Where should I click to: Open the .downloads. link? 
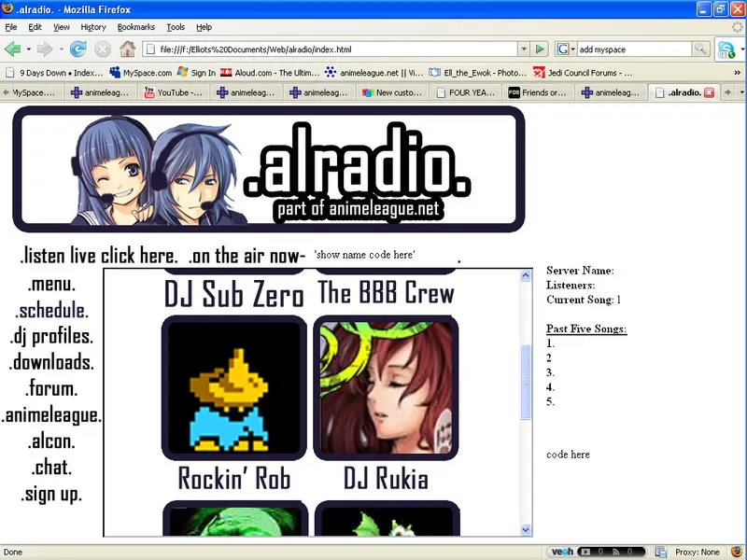pos(51,362)
